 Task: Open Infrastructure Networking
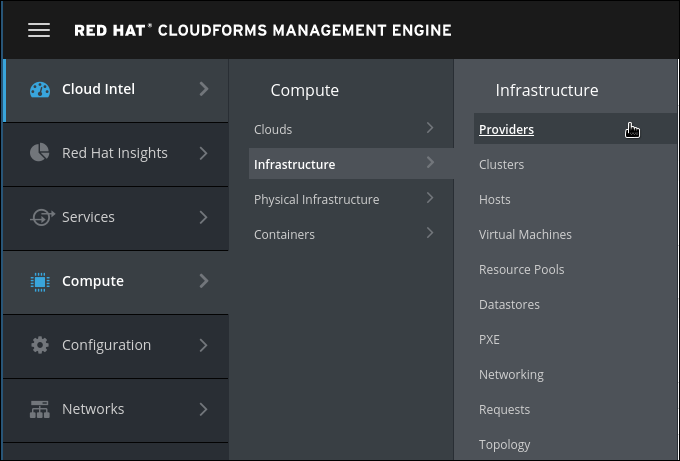point(511,375)
